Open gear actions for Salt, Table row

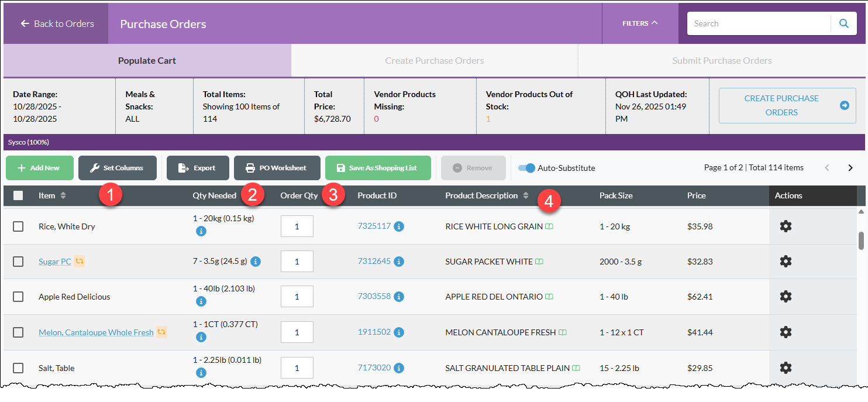tap(786, 367)
